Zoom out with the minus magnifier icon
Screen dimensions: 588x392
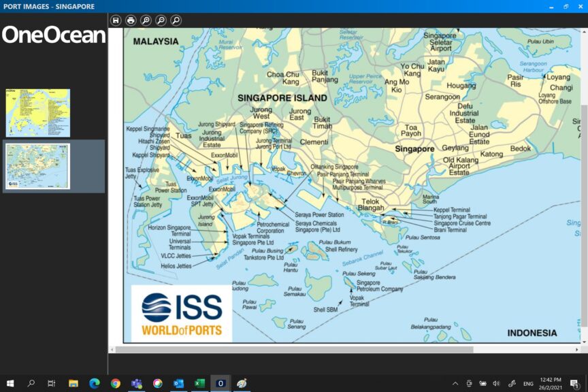[x=161, y=20]
